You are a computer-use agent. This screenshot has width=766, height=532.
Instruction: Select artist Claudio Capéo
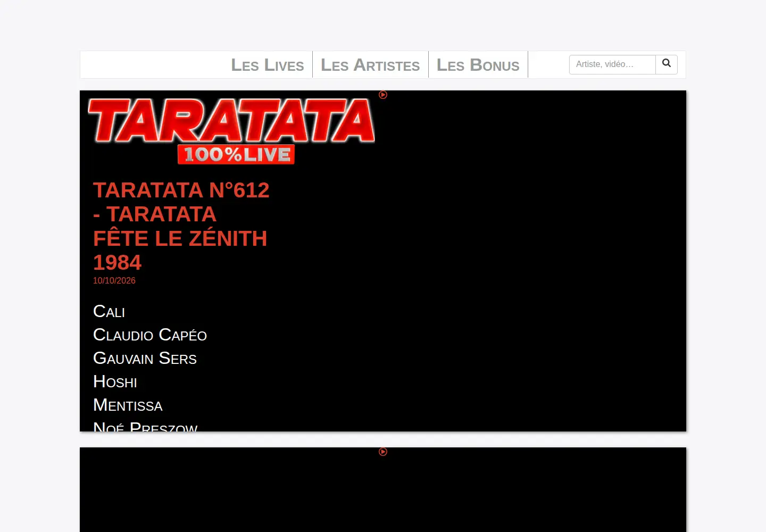150,335
